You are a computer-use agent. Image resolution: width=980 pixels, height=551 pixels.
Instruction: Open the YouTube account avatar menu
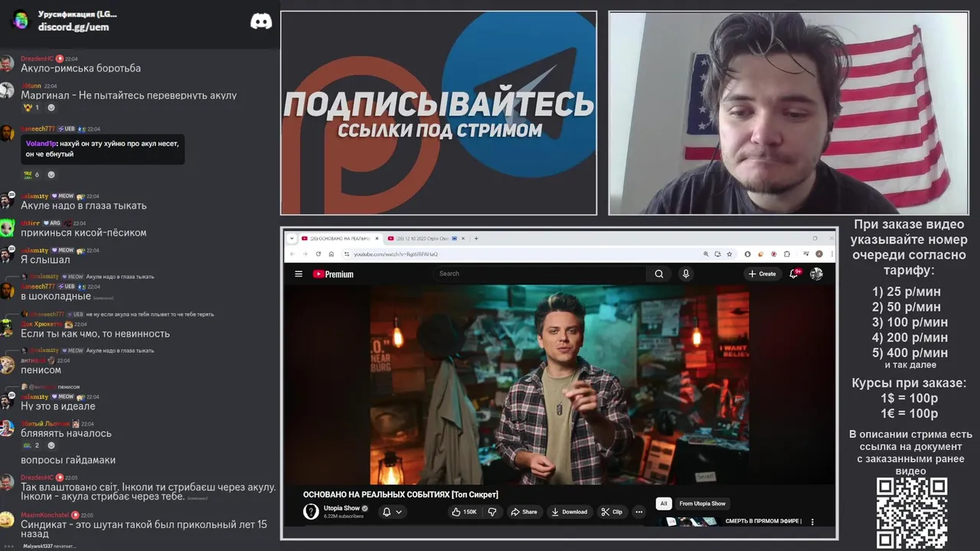coord(816,274)
